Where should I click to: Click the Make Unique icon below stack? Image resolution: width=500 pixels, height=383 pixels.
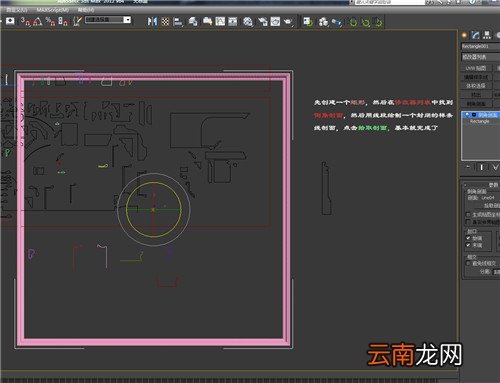(x=496, y=167)
